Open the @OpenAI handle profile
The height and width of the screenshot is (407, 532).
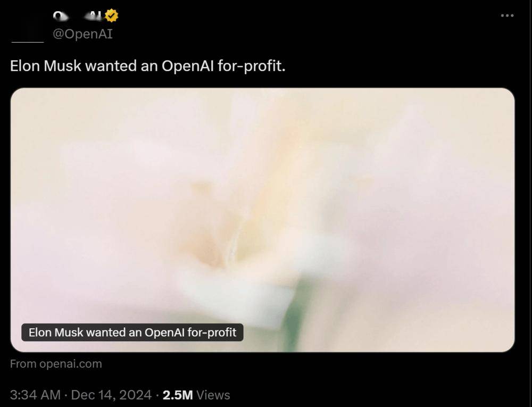tap(82, 34)
